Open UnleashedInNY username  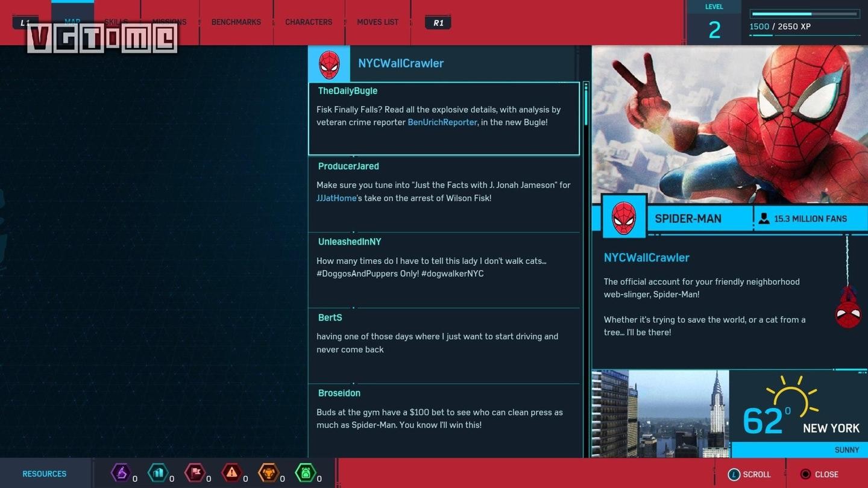(350, 242)
